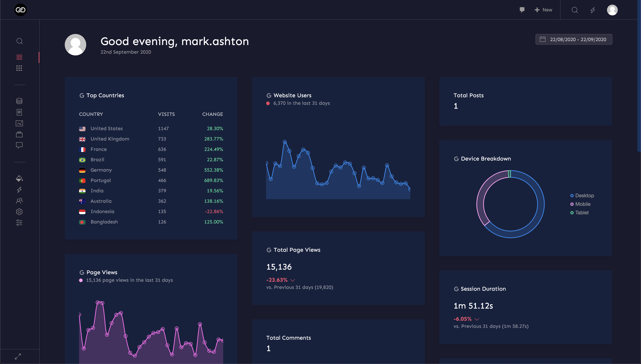Open the settings gear sidebar icon
641x364 pixels.
click(x=19, y=212)
